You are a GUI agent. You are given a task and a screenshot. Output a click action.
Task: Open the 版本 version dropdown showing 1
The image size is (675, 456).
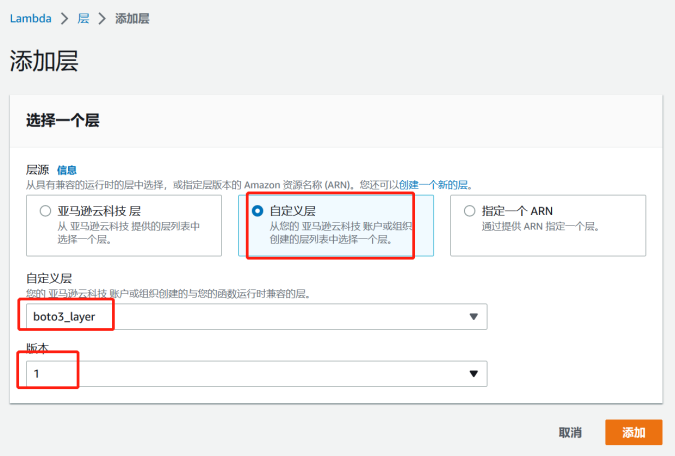tap(257, 374)
